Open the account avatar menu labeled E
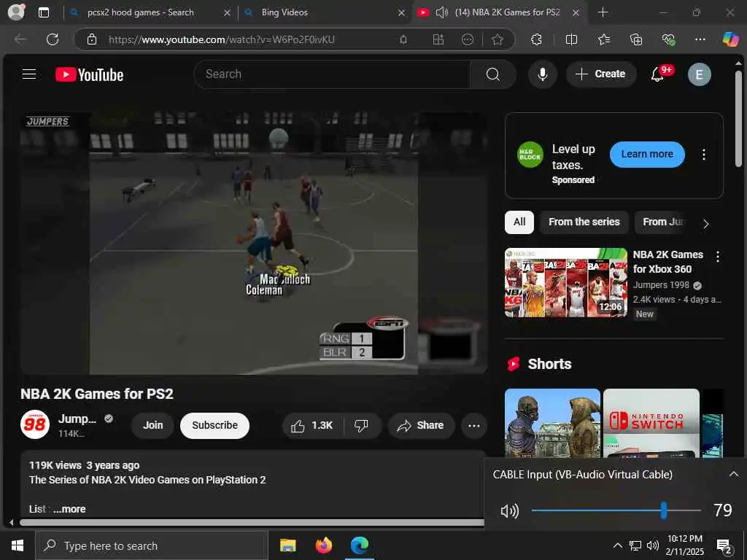The image size is (747, 560). pos(699,74)
